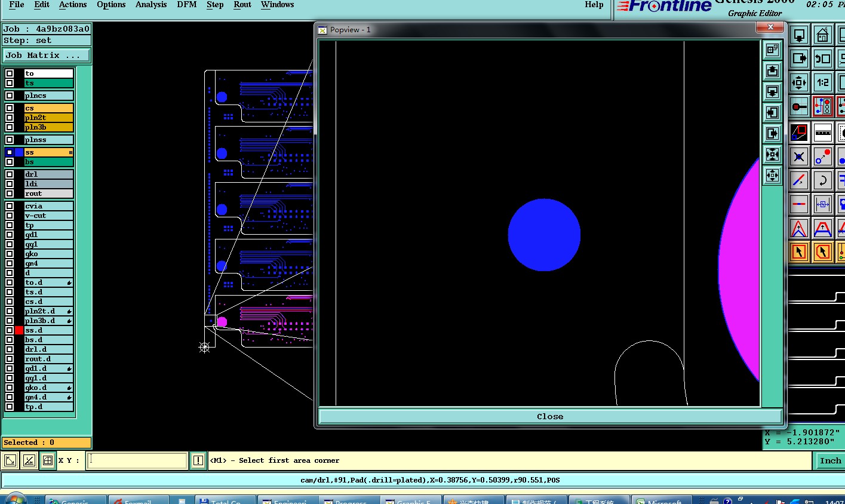Viewport: 845px width, 504px height.
Task: Click into the X Y coordinate input field
Action: 137,460
